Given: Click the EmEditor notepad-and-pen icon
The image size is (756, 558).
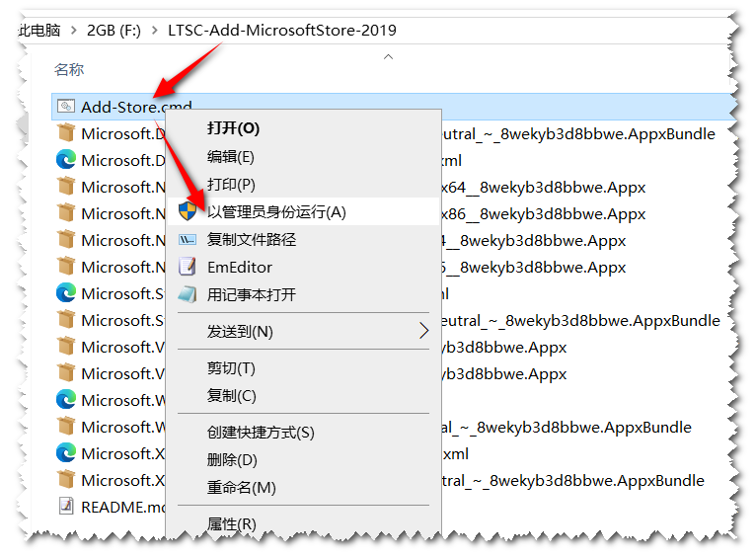Looking at the screenshot, I should 188,267.
